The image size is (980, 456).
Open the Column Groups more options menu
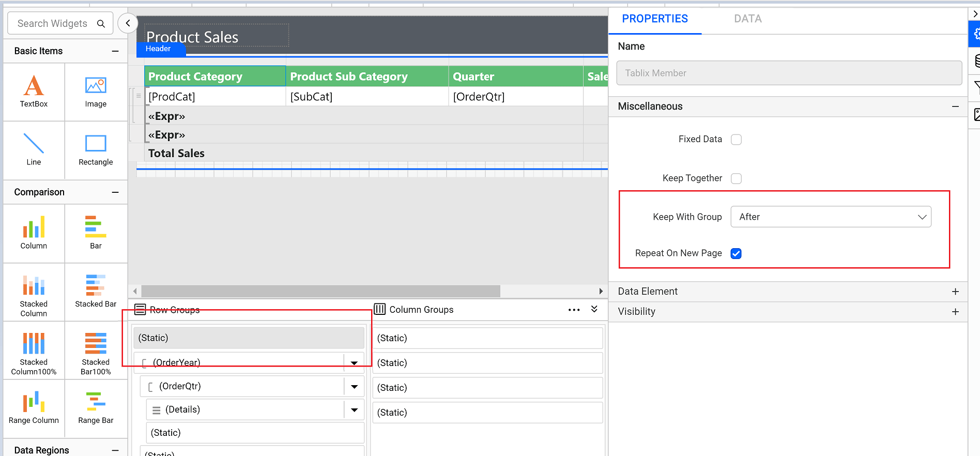click(574, 310)
